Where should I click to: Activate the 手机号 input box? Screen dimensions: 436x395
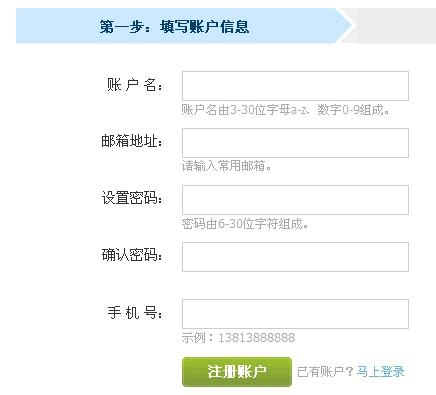tap(295, 314)
